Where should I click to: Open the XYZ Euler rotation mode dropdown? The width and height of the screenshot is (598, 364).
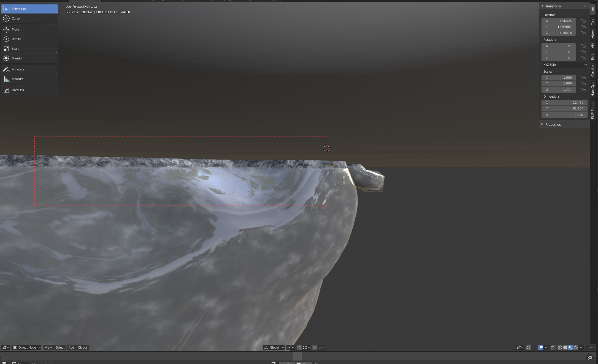[x=564, y=65]
